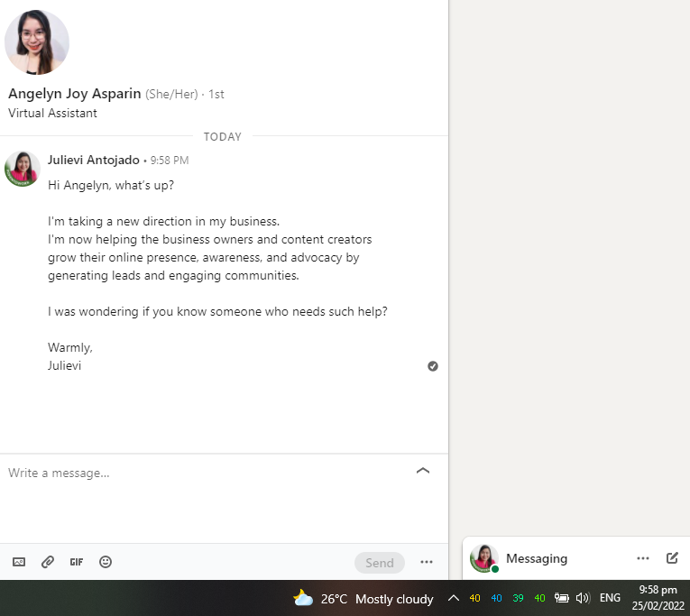Click the message sent checkmark indicator
This screenshot has width=690, height=616.
433,366
